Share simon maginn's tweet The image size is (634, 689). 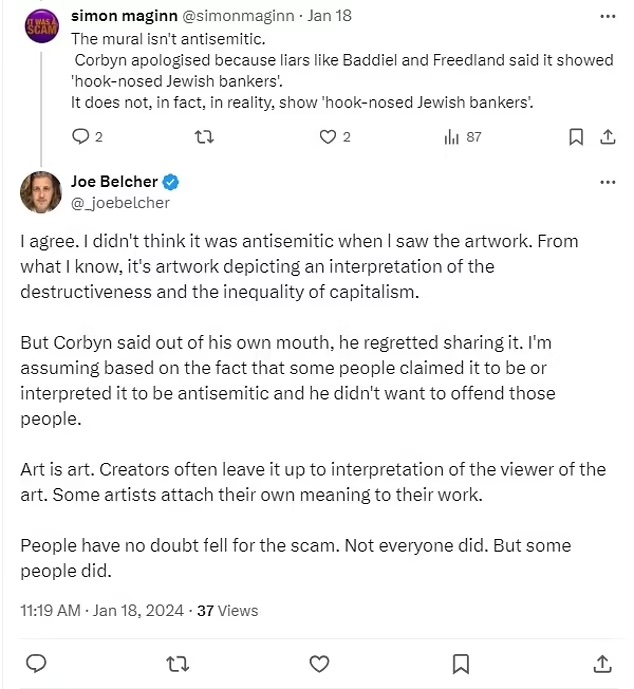606,137
